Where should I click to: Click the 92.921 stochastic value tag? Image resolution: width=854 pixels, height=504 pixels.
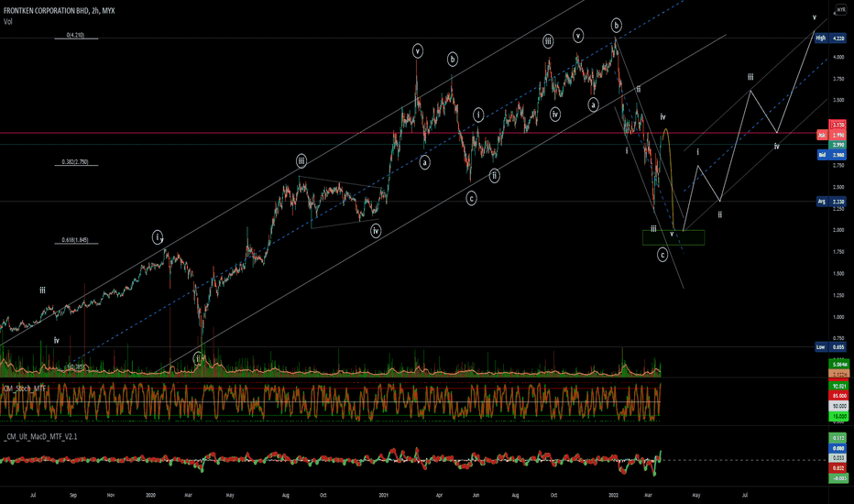click(x=838, y=385)
